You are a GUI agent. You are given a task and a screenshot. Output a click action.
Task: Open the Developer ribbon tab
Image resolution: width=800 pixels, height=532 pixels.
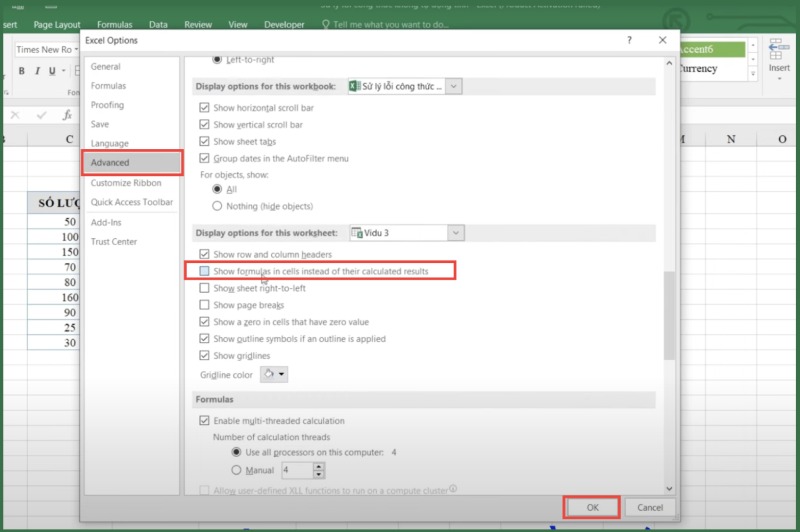284,24
